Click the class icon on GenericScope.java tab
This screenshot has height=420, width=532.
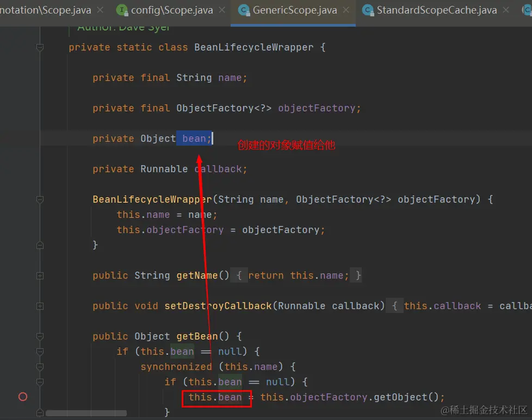(244, 10)
